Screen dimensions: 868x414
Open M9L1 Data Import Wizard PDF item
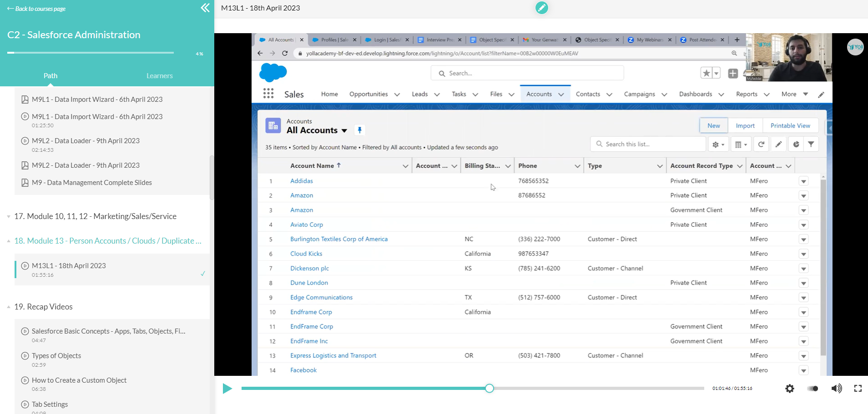tap(97, 99)
